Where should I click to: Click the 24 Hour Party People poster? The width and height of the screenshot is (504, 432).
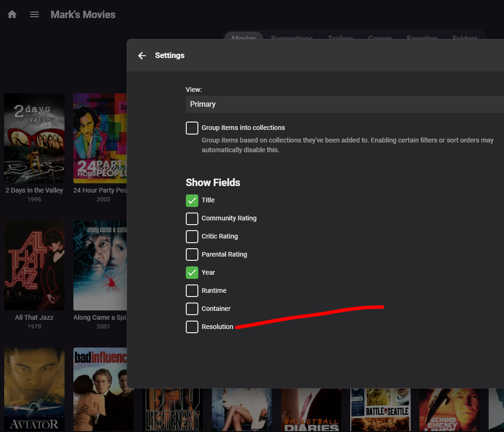(100, 138)
